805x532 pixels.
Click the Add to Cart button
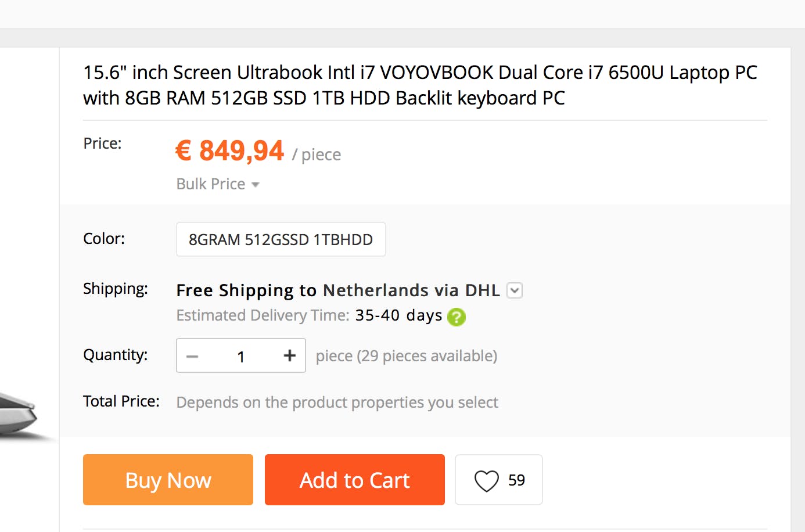click(x=354, y=480)
